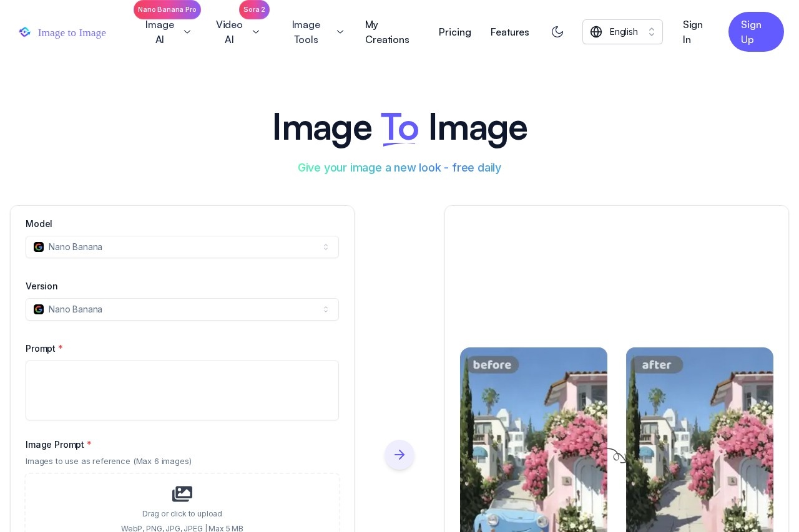Click the Sign Up button
The image size is (799, 532).
click(756, 32)
